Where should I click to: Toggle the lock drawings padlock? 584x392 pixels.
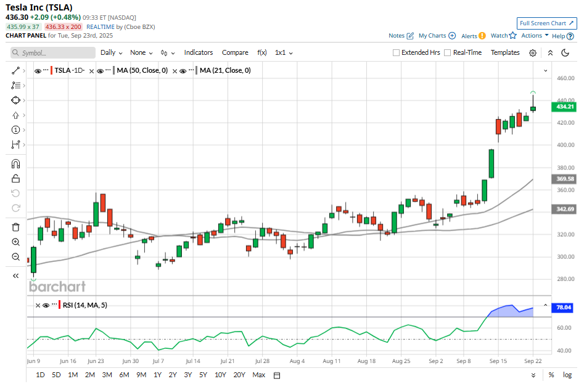pos(15,179)
